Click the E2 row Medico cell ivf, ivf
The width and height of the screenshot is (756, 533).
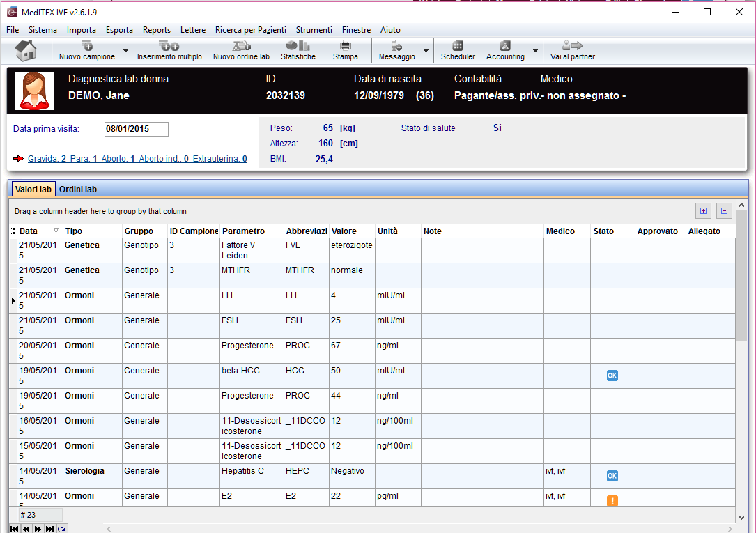[567, 497]
